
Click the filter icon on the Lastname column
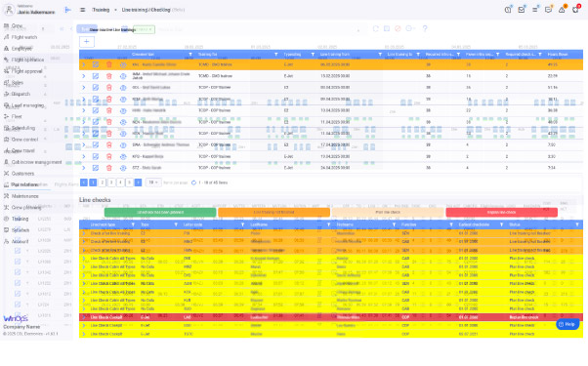coord(328,224)
